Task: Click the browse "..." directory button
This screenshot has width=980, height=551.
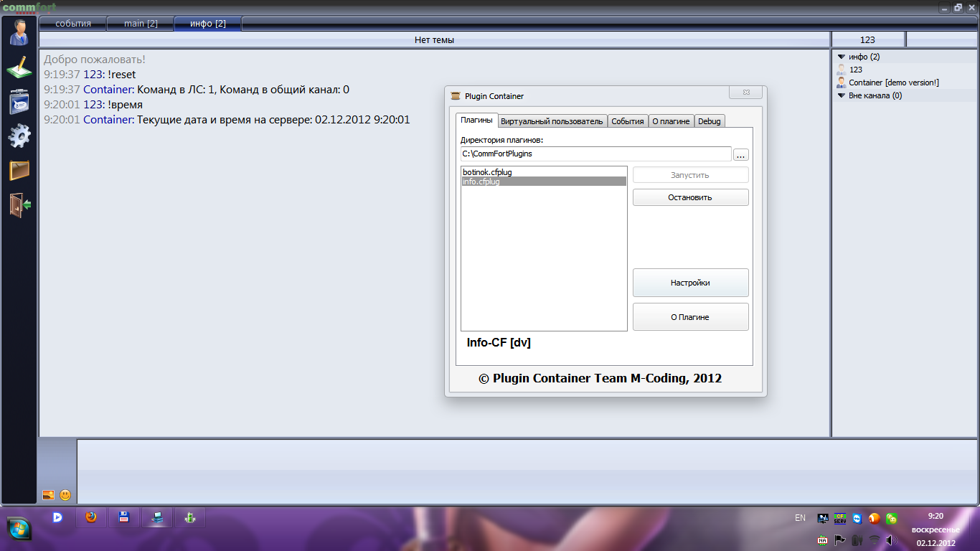Action: pyautogui.click(x=741, y=154)
